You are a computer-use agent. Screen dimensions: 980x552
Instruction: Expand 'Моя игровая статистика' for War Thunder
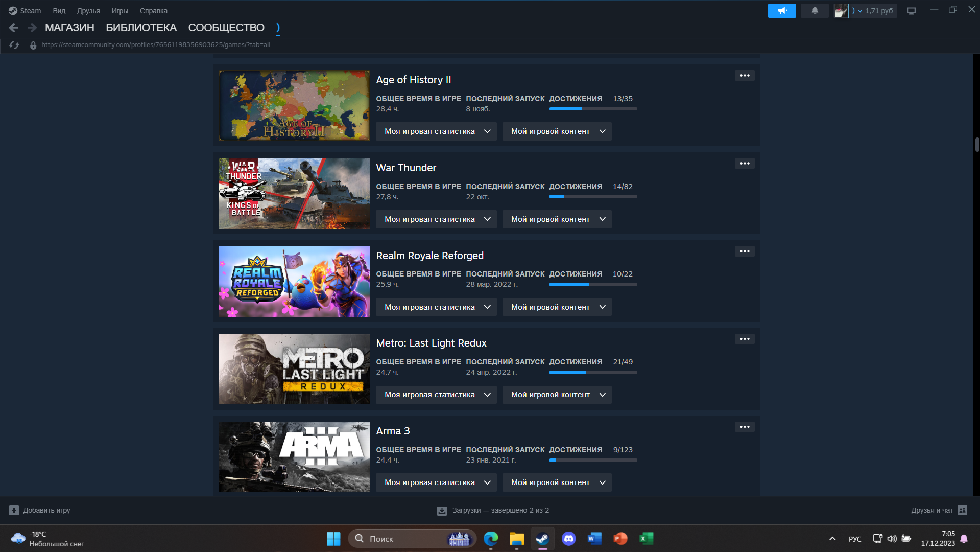tap(437, 219)
